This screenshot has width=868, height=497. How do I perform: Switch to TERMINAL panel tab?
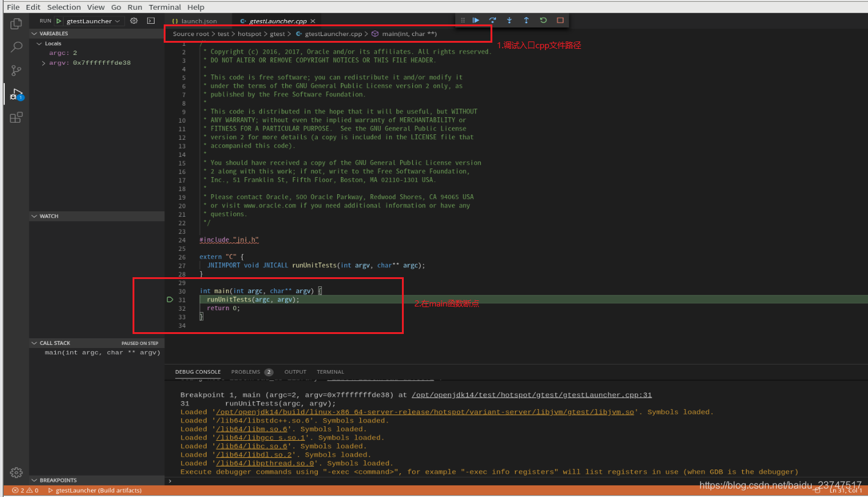(x=330, y=372)
